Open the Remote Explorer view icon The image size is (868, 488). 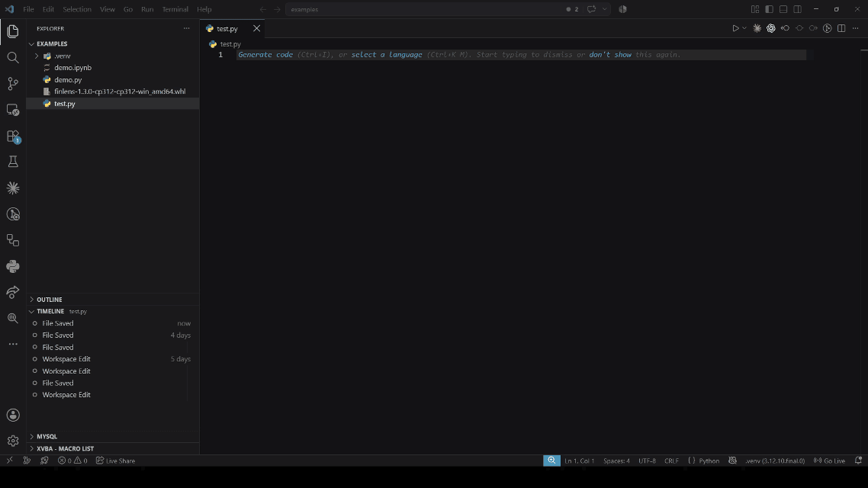[13, 110]
